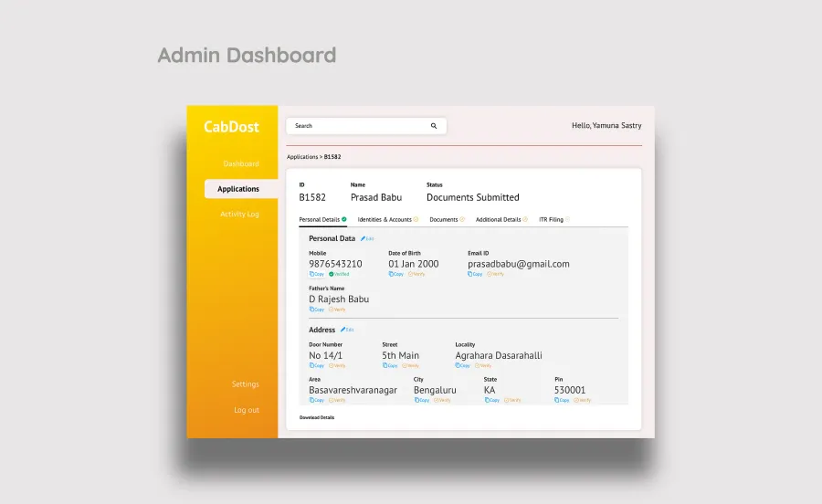Image resolution: width=822 pixels, height=504 pixels.
Task: Click Applications in the breadcrumb
Action: (x=302, y=157)
